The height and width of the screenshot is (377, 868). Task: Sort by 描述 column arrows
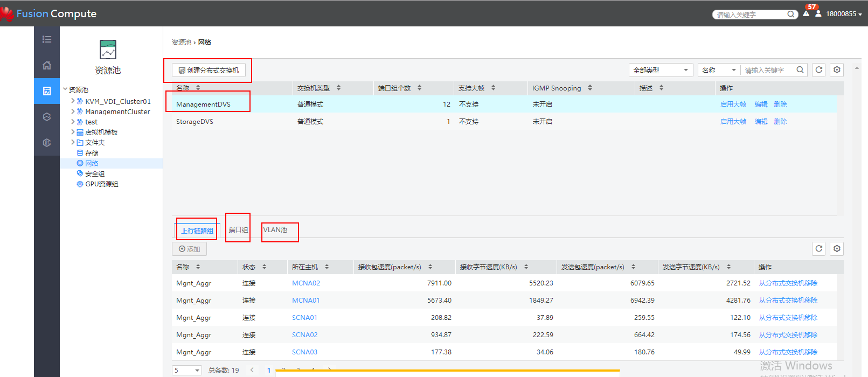(661, 88)
